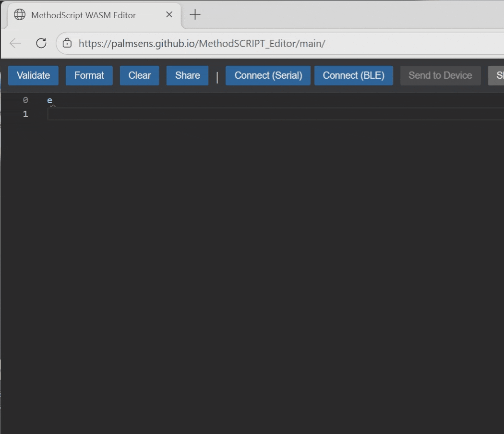Click the greyed-out Send to Device button
Viewport: 504px width, 434px height.
(440, 75)
